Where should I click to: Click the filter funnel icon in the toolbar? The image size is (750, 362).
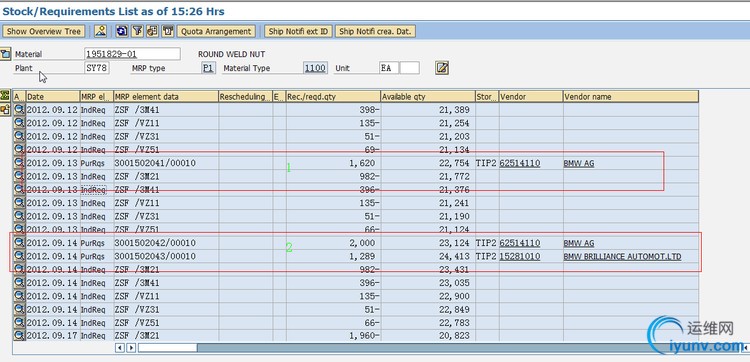coord(137,32)
